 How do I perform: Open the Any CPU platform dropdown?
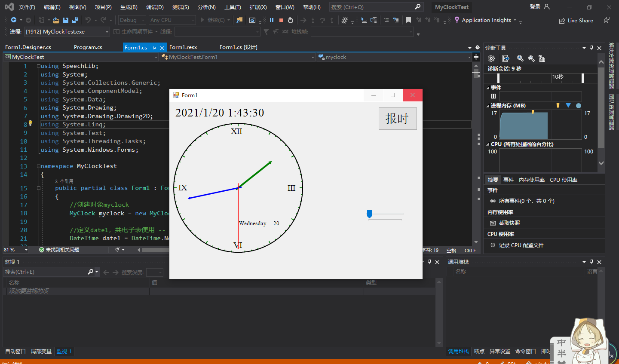[172, 20]
